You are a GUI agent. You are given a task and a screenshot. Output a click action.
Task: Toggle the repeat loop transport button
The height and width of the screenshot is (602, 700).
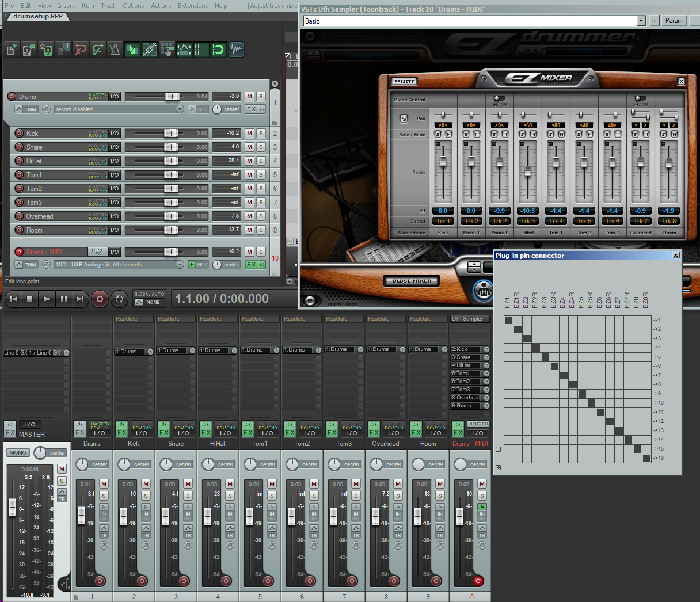tap(119, 299)
